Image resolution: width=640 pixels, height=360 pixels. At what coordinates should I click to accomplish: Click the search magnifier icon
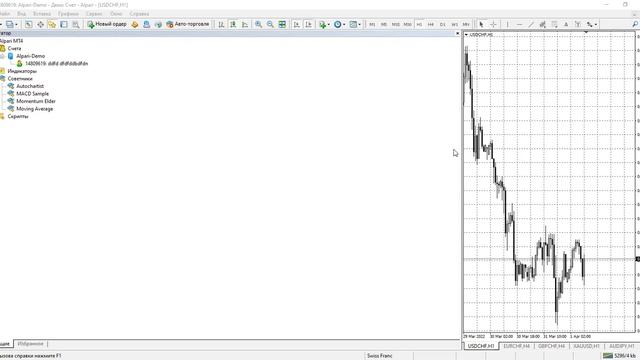point(635,24)
